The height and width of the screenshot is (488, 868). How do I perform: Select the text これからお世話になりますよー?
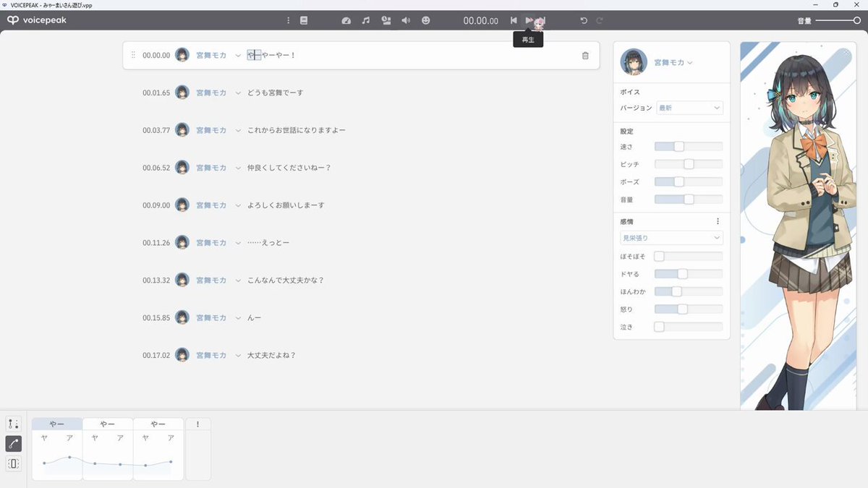[x=297, y=130]
